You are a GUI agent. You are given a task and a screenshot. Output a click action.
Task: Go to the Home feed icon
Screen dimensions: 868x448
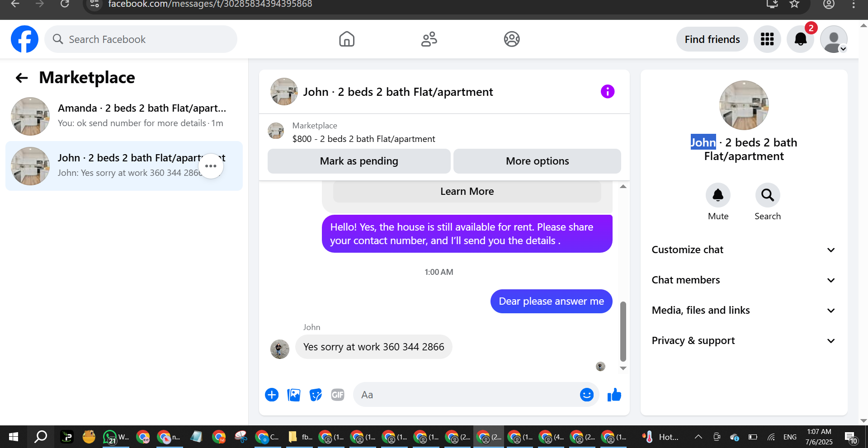pyautogui.click(x=347, y=39)
